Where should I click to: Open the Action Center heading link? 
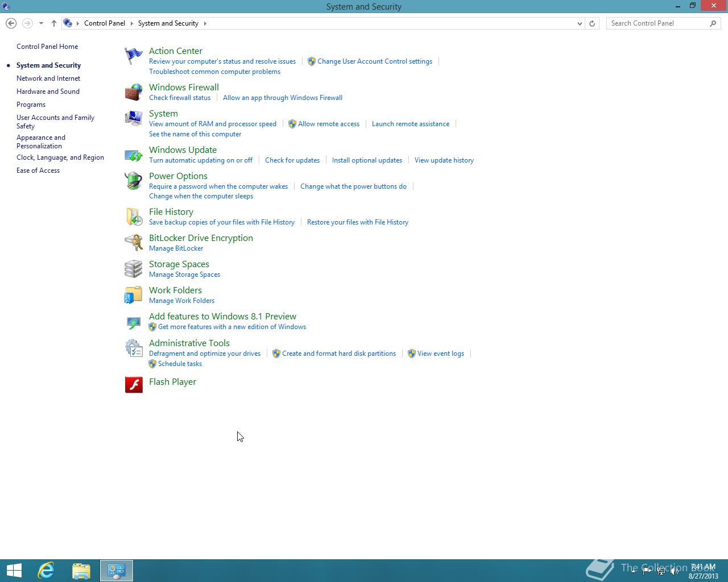pos(176,51)
